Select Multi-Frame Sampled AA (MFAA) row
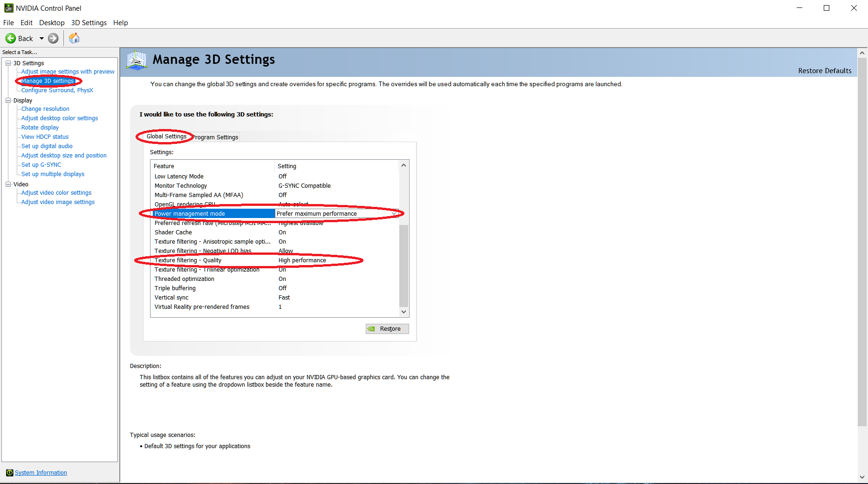Screen dimensions: 868x484 (x=275, y=195)
